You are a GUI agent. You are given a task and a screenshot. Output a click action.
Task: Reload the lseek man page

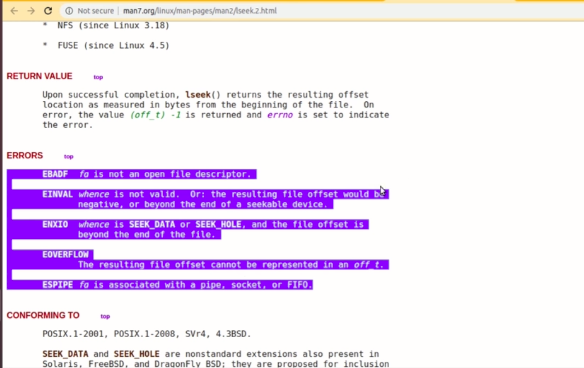pyautogui.click(x=48, y=11)
